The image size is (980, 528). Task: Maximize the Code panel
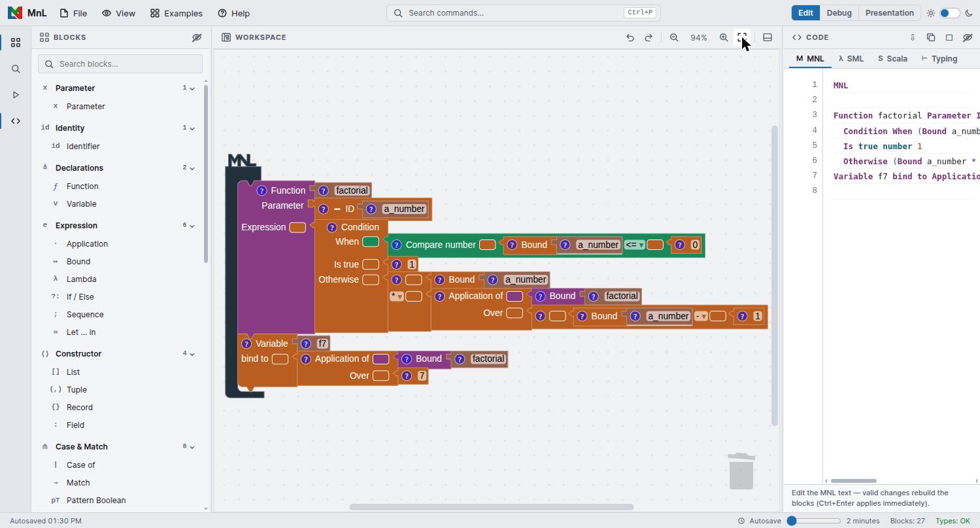pos(949,37)
